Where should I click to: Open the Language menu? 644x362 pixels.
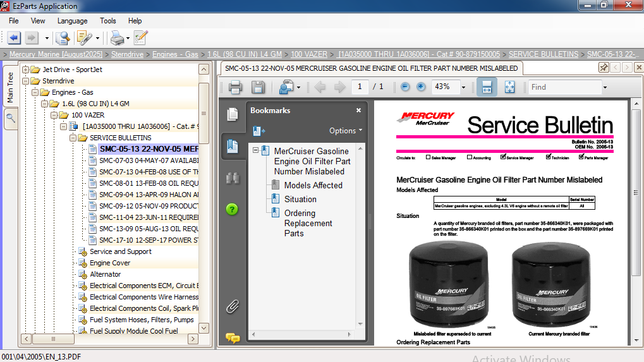coord(72,21)
